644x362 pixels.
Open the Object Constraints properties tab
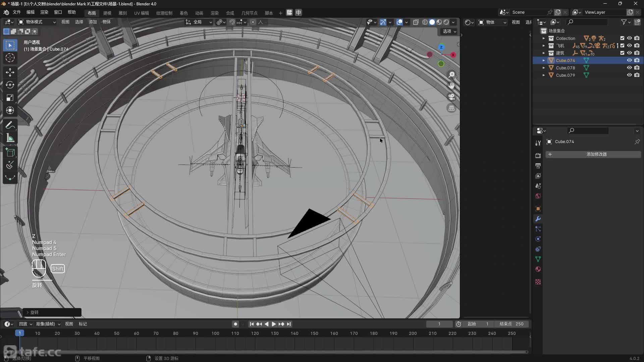pos(538,249)
